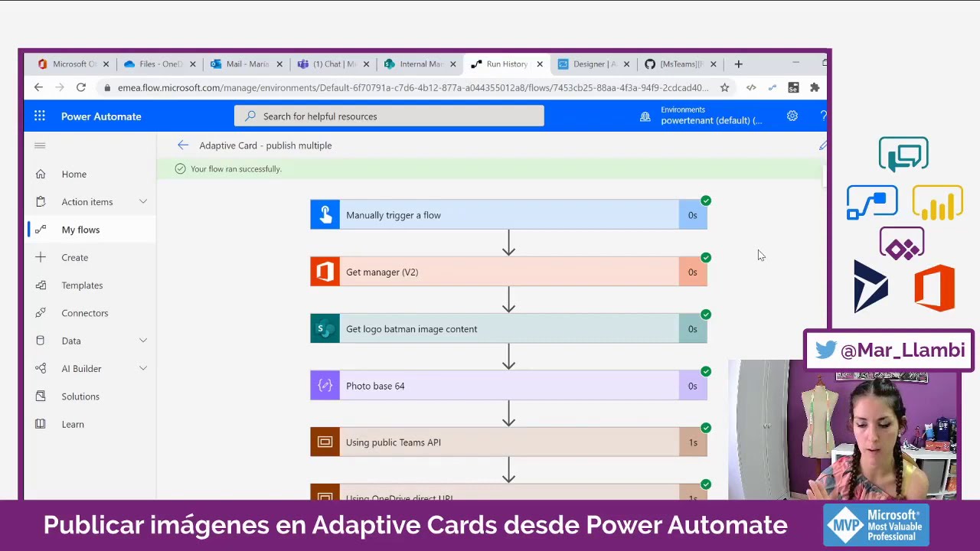Reload the page in browser

click(x=80, y=88)
